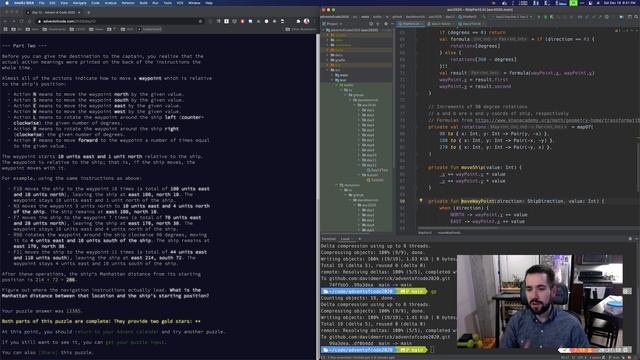Click the browser back arrow
Image resolution: width=640 pixels, height=360 pixels.
click(5, 21)
